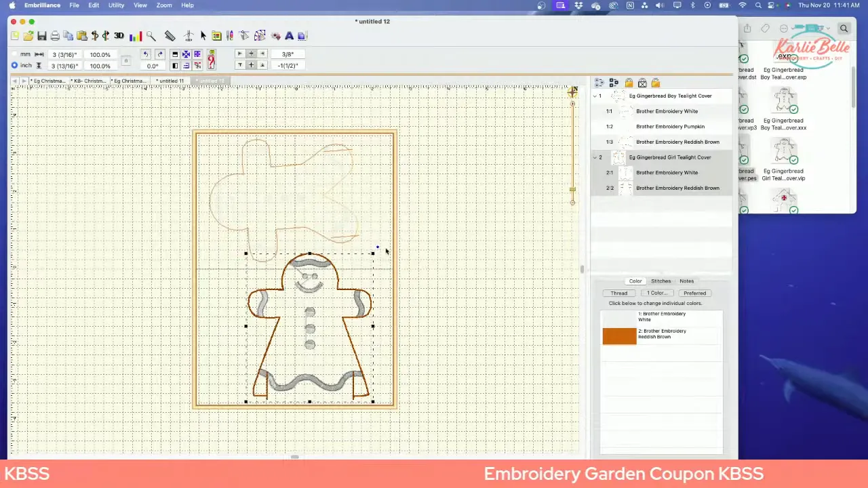Click the first gold lock icon
868x488 pixels.
click(629, 83)
